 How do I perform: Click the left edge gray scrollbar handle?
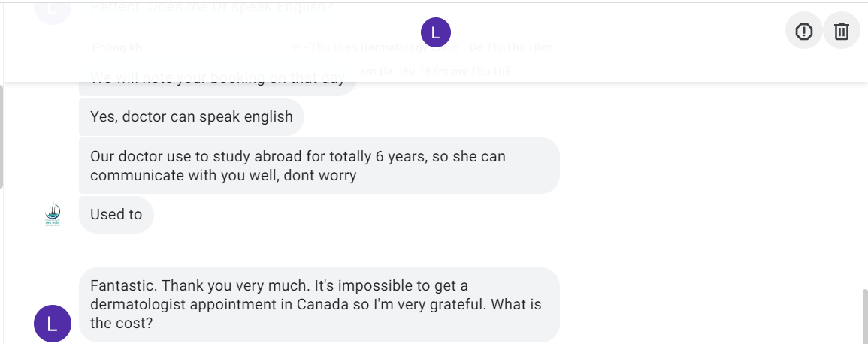coord(2,135)
